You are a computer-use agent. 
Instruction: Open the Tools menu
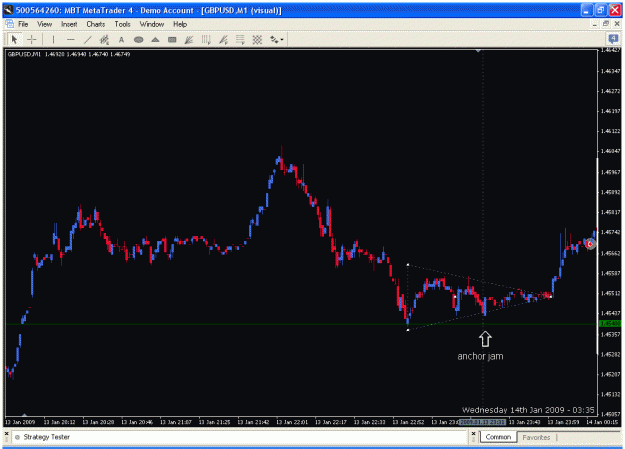click(122, 24)
